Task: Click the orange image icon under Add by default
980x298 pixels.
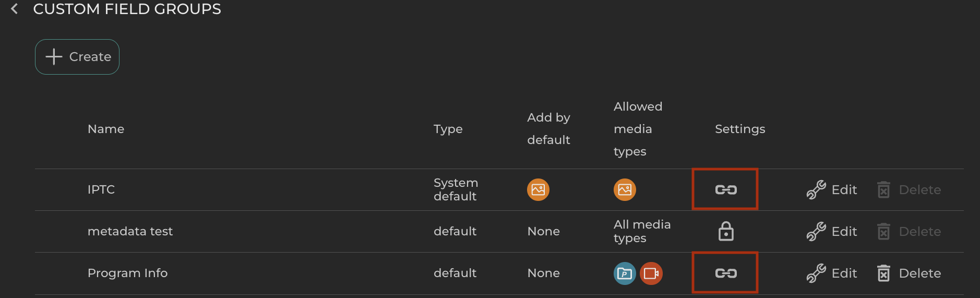Action: [538, 189]
